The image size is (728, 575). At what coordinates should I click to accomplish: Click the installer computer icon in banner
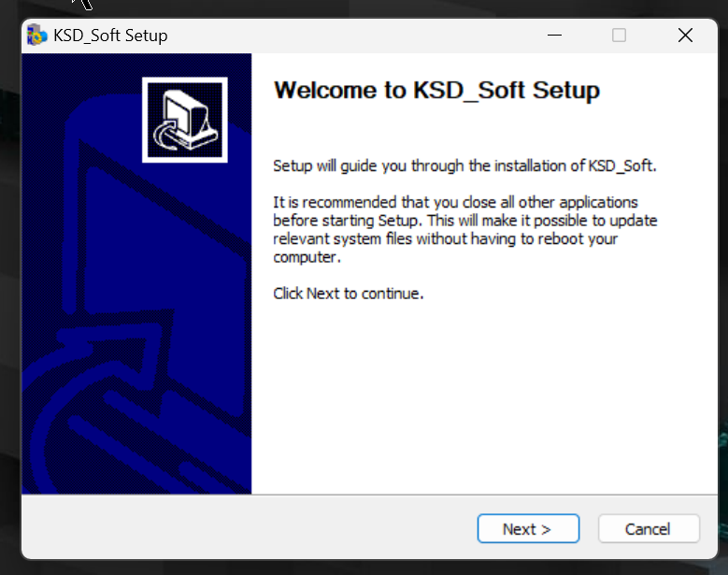coord(185,120)
